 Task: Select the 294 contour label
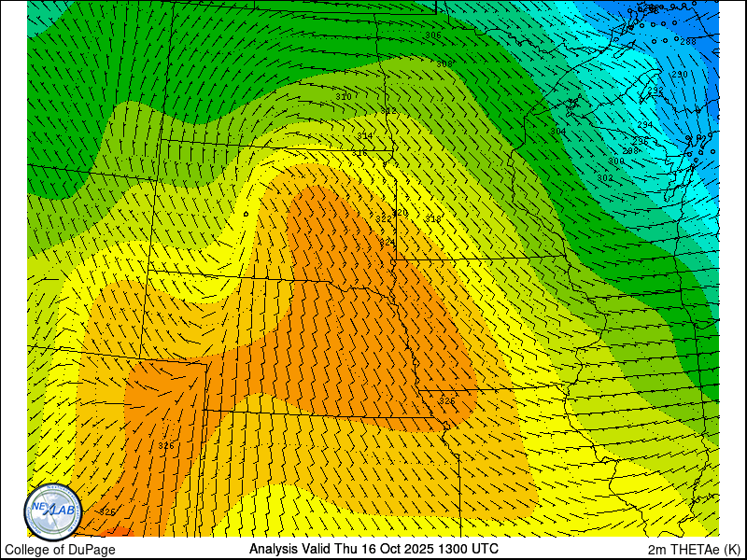(x=645, y=125)
